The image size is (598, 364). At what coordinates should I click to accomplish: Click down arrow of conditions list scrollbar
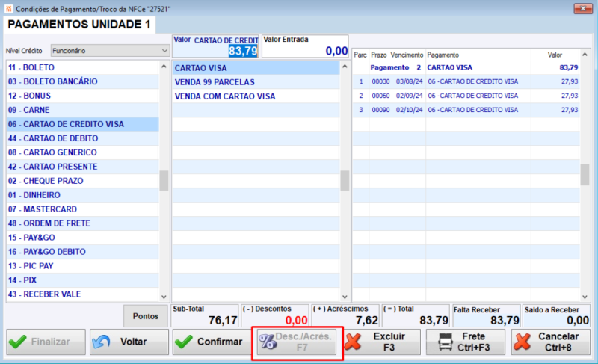(345, 297)
